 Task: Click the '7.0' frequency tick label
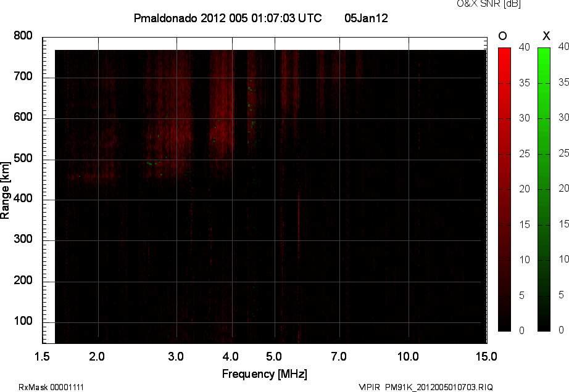[339, 356]
